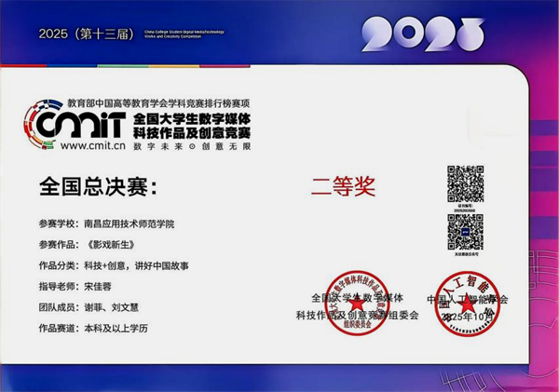Click the 教育部中国高等教育学会 top caption line
The image size is (559, 392).
[x=159, y=101]
